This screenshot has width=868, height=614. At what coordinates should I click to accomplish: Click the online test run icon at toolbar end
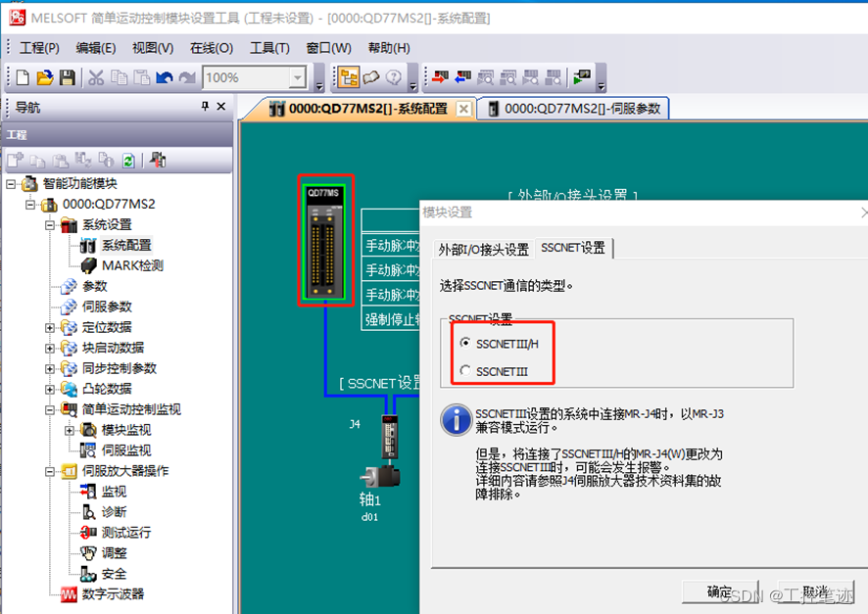582,77
